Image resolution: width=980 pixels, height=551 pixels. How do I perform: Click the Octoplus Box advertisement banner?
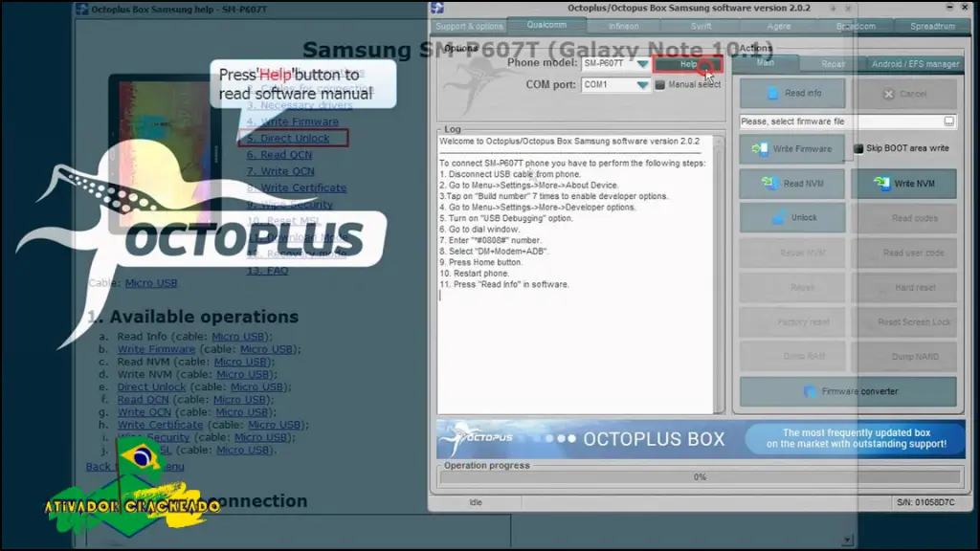pos(701,438)
